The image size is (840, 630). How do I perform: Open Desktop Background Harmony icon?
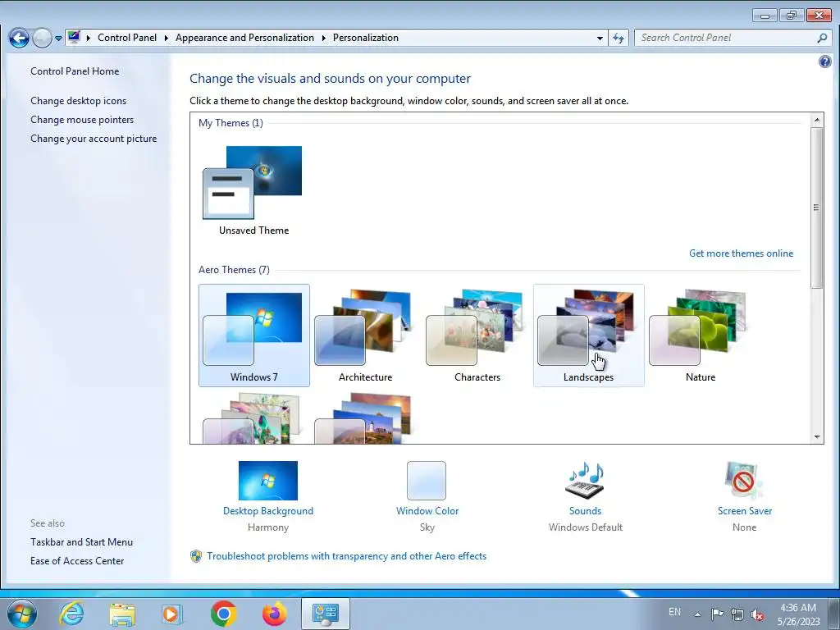click(x=268, y=481)
